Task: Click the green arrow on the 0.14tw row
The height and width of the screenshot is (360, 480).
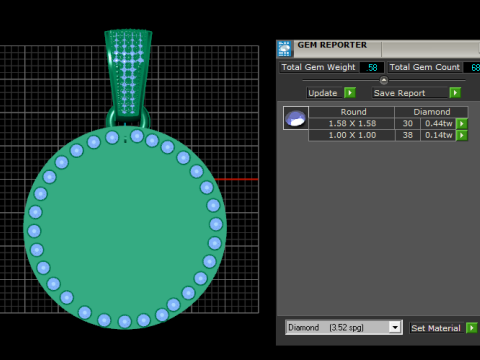Action: click(x=462, y=135)
